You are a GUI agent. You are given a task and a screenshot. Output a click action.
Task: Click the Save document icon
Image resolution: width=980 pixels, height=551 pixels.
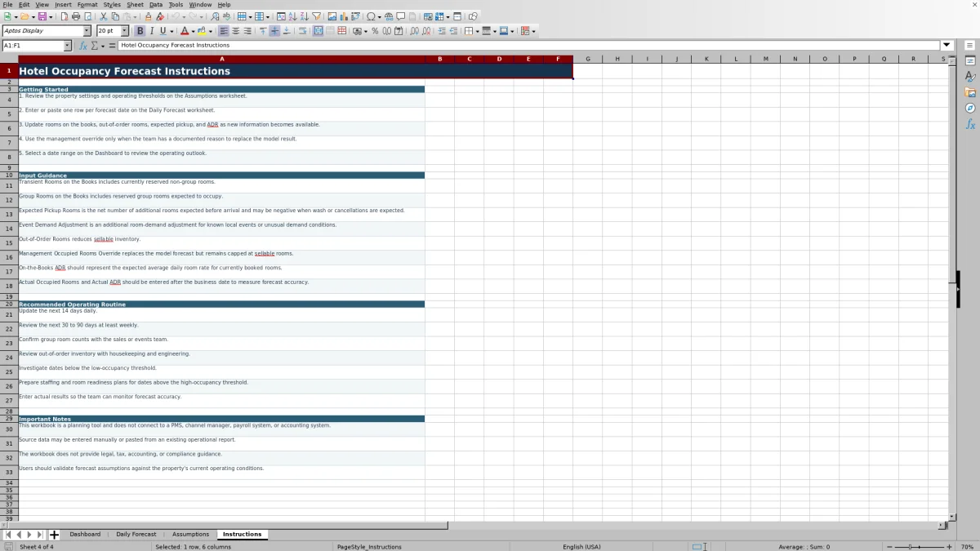pyautogui.click(x=41, y=16)
